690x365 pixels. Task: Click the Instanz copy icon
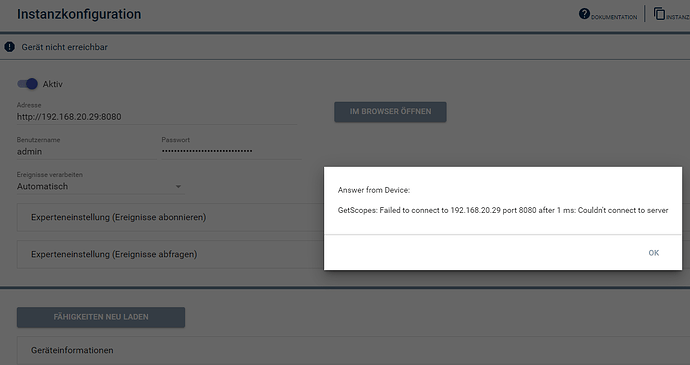[659, 14]
